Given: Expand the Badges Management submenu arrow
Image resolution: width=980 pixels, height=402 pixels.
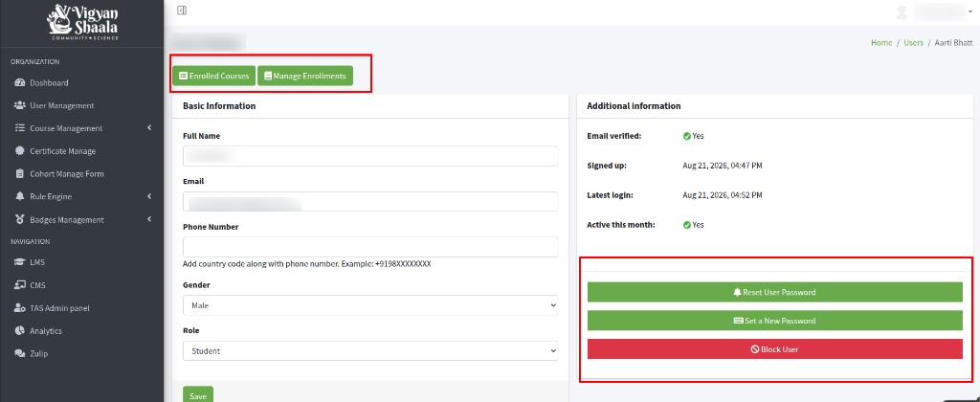Looking at the screenshot, I should tap(149, 219).
